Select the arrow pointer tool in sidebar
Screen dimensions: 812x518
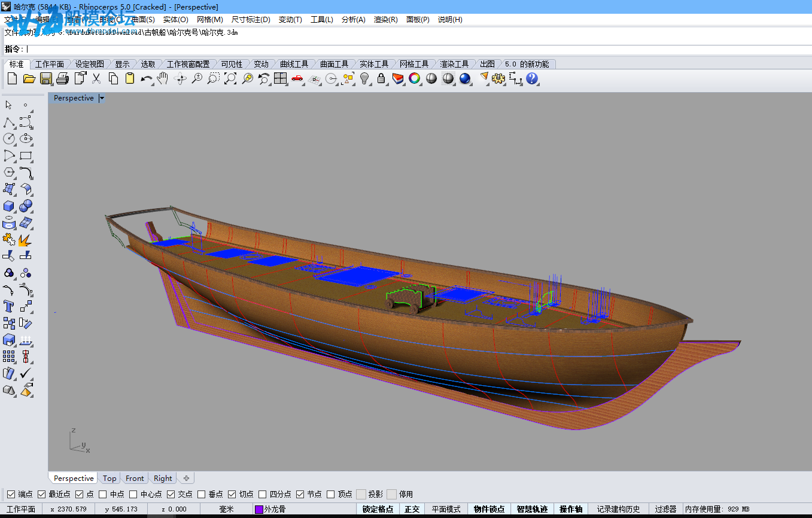tap(9, 105)
